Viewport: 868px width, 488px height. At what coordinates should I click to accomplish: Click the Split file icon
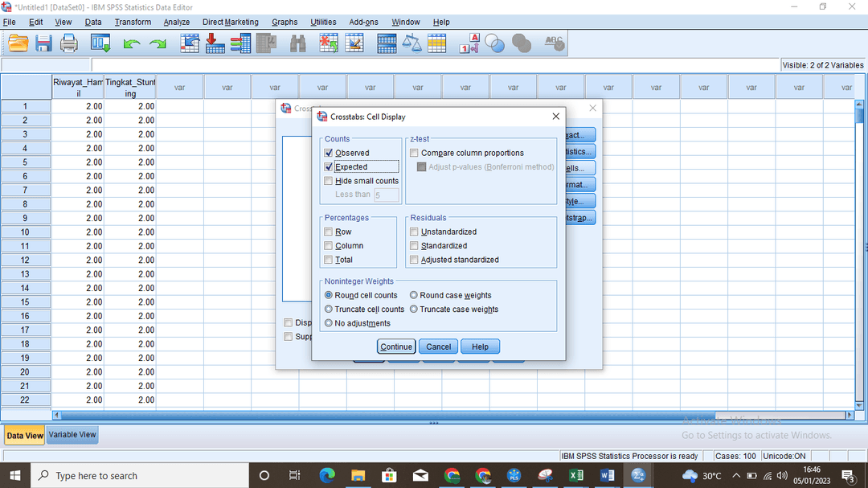387,43
